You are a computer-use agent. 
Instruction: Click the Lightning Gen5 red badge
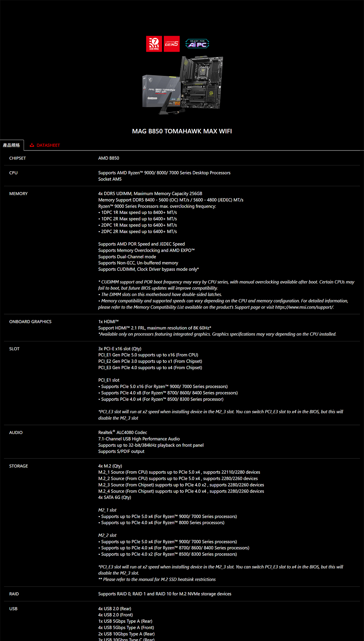coord(171,44)
